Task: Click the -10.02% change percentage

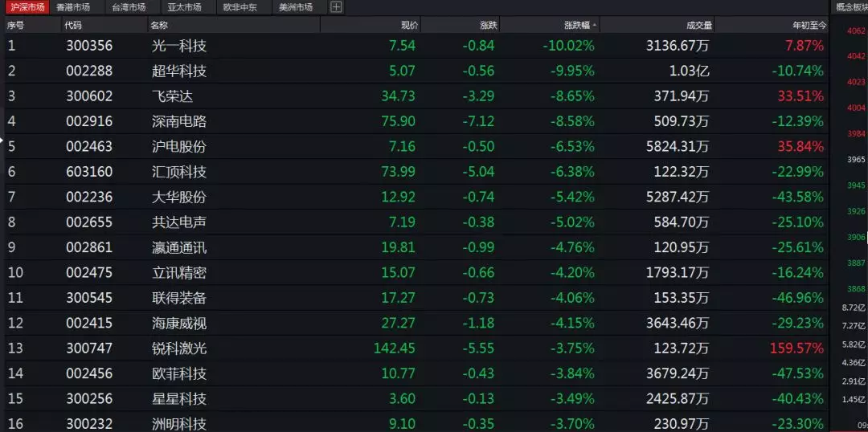Action: tap(568, 46)
